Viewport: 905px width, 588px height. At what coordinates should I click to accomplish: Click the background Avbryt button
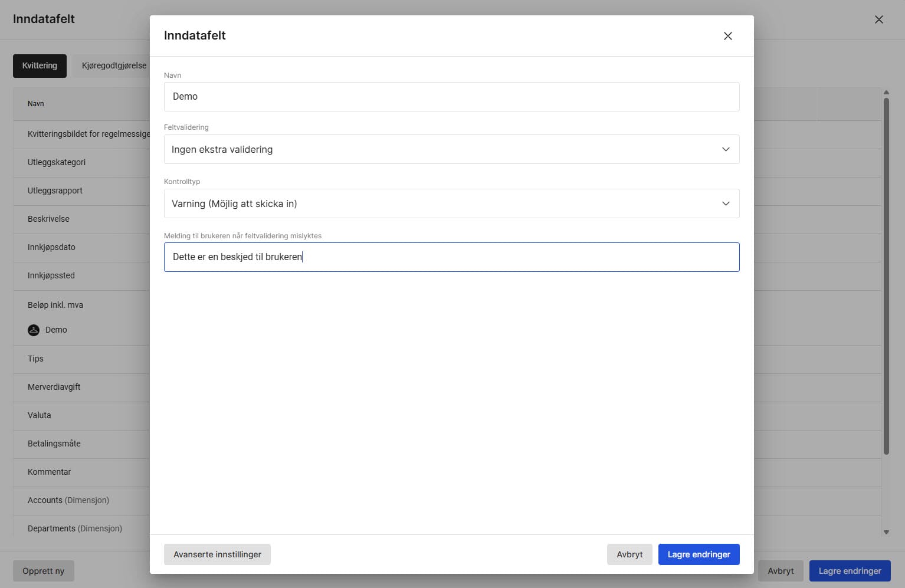[x=780, y=571]
